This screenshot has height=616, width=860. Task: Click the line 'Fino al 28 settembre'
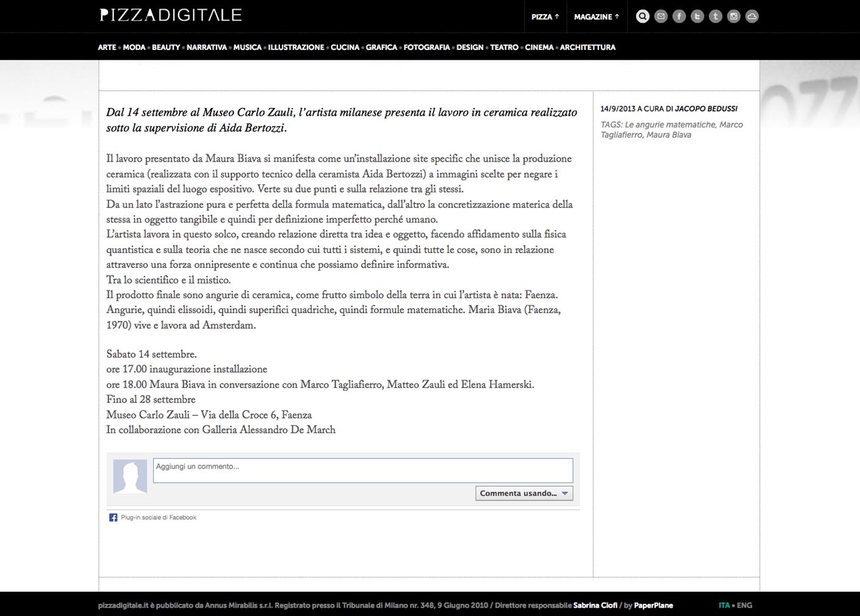tap(151, 399)
